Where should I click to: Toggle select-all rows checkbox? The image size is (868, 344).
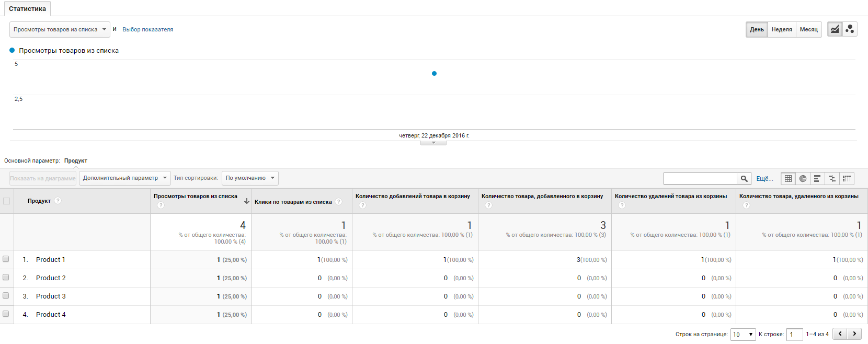[6, 201]
